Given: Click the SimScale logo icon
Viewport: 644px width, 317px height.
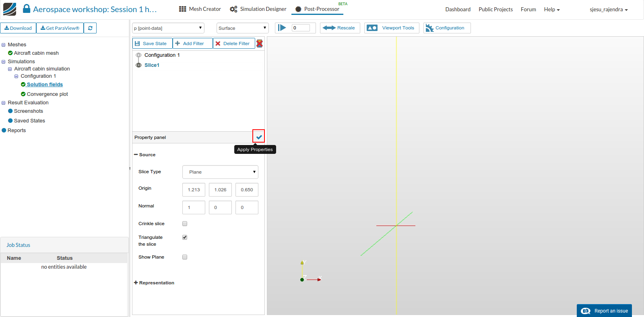Looking at the screenshot, I should click(x=10, y=9).
